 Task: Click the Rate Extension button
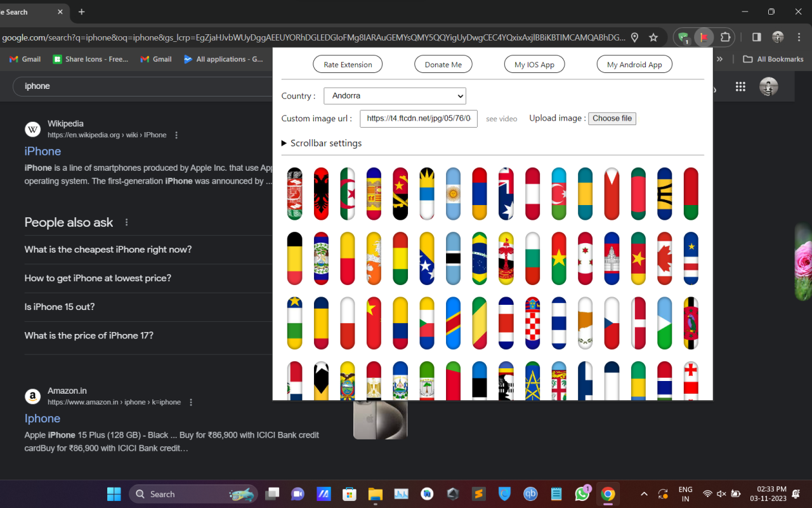(x=348, y=65)
